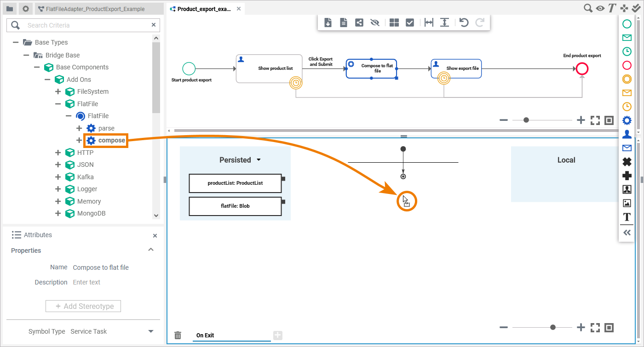Open the magnifier search icon at top right

point(588,8)
